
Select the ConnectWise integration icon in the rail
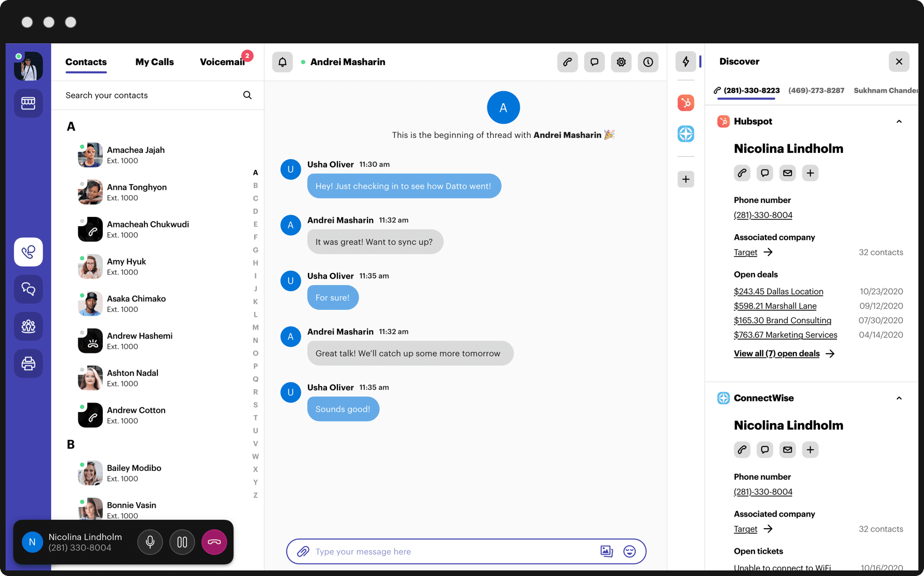tap(685, 134)
